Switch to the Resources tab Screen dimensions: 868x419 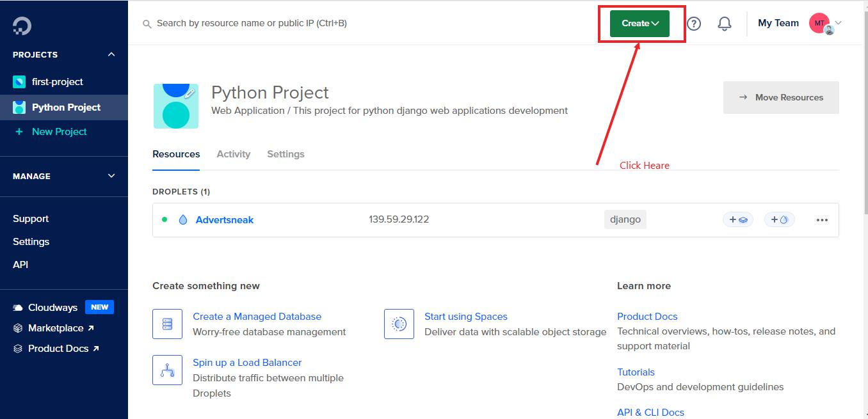tap(176, 154)
